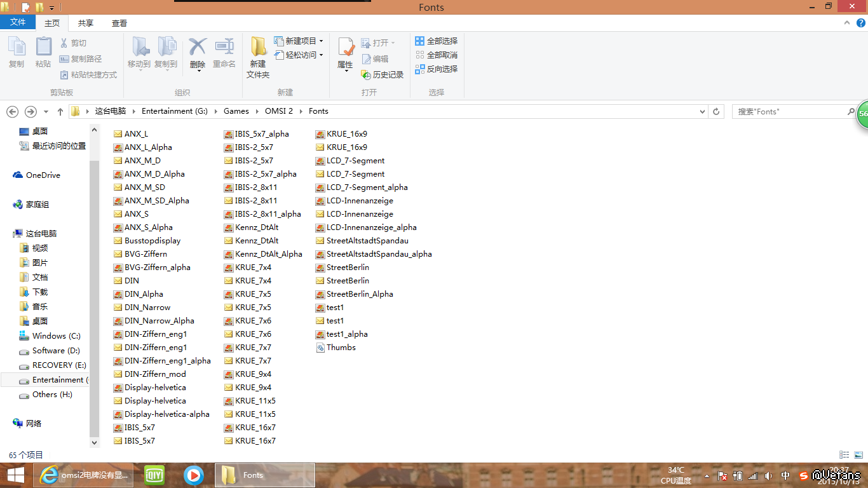Image resolution: width=868 pixels, height=488 pixels.
Task: Open 下载 (Downloads) in the sidebar
Action: [34, 292]
